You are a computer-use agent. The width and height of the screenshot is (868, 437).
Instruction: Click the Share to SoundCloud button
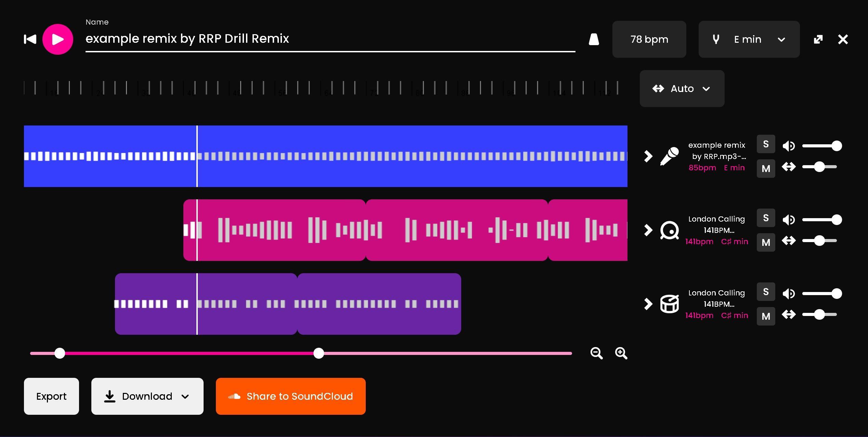[290, 396]
